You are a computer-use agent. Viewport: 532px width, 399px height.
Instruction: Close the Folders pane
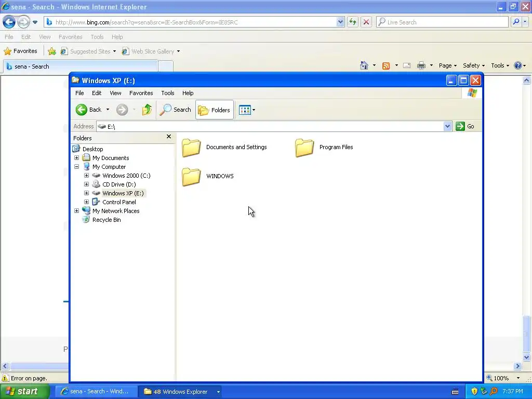[x=169, y=137]
